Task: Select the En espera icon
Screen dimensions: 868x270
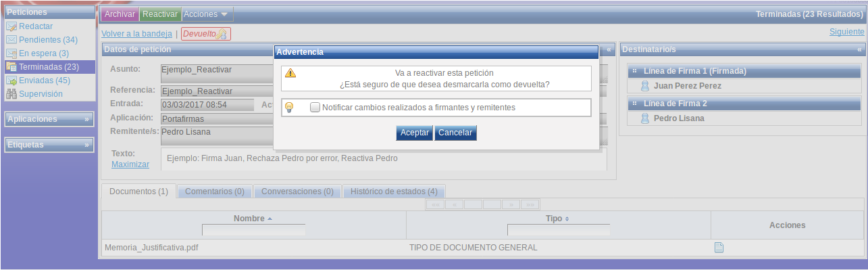Action: click(11, 53)
